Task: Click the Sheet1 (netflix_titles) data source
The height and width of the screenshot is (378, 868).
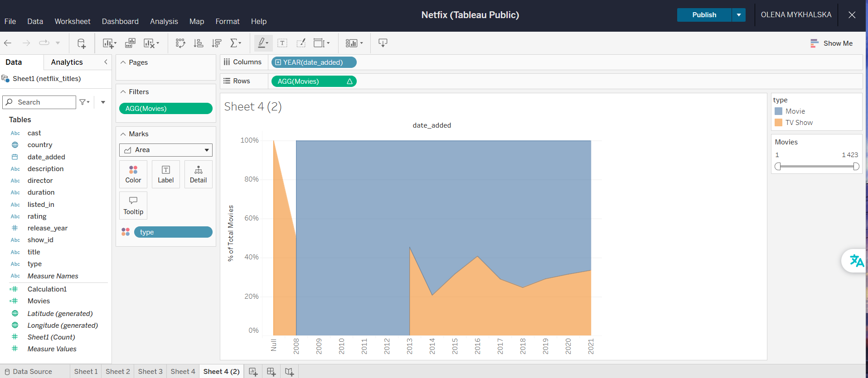Action: point(47,79)
